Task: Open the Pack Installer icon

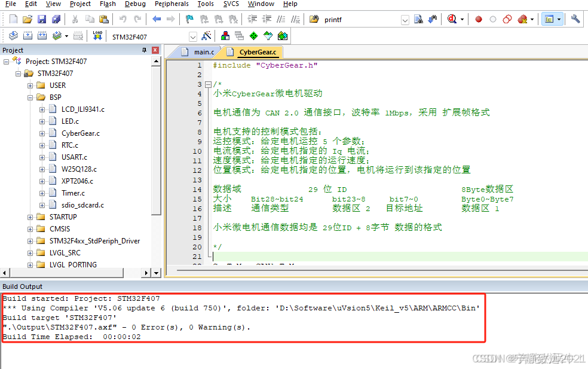Action: (x=283, y=36)
